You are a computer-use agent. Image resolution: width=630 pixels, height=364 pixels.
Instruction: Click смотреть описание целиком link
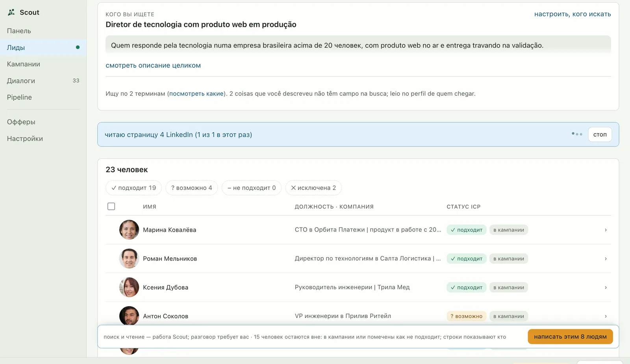point(153,65)
